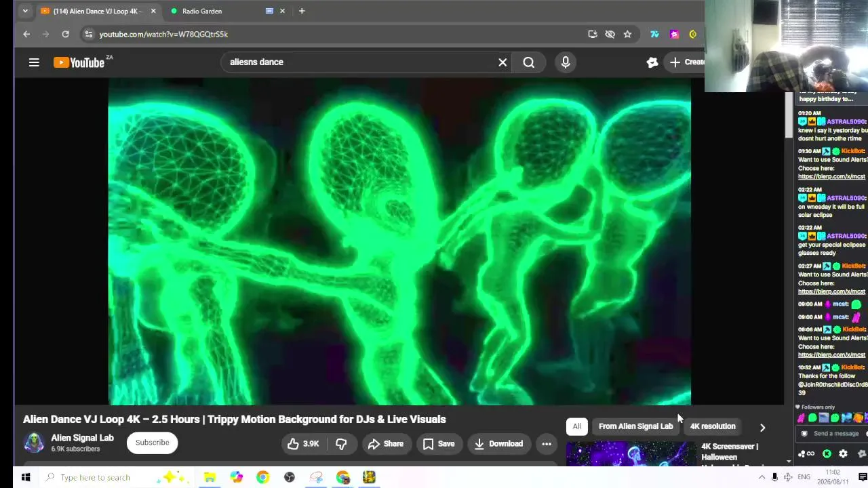The width and height of the screenshot is (868, 488).
Task: Bookmark this page with the star
Action: (627, 34)
